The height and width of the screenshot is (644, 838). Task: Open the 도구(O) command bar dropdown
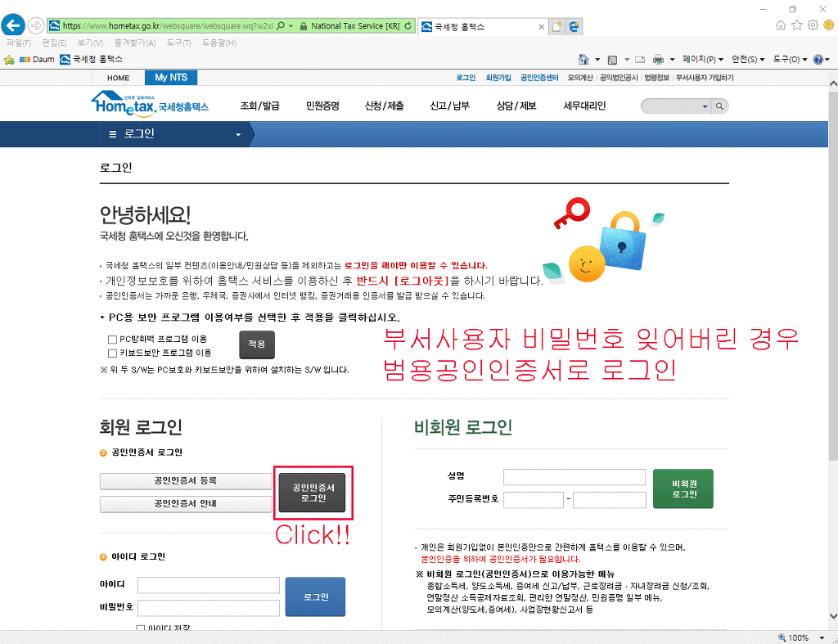(x=790, y=59)
